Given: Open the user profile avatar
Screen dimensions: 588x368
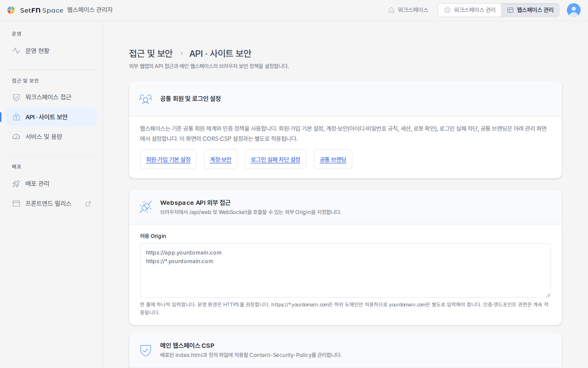Looking at the screenshot, I should [574, 10].
